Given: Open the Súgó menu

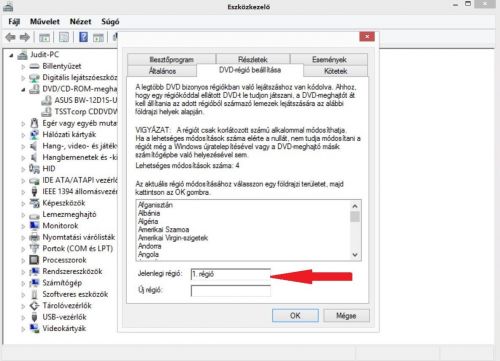Looking at the screenshot, I should point(110,22).
